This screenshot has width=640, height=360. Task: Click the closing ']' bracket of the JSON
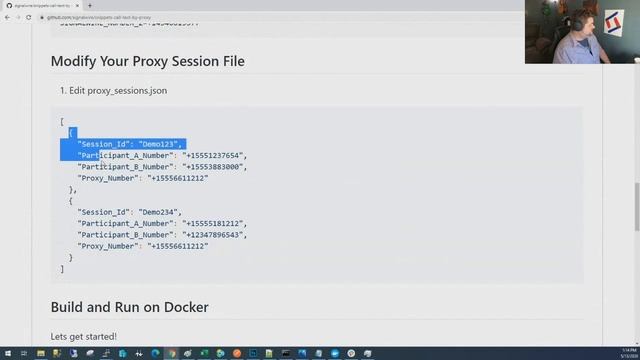62,269
